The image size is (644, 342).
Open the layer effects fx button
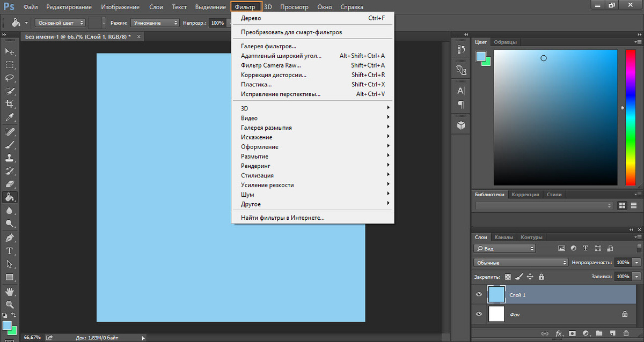click(x=559, y=333)
